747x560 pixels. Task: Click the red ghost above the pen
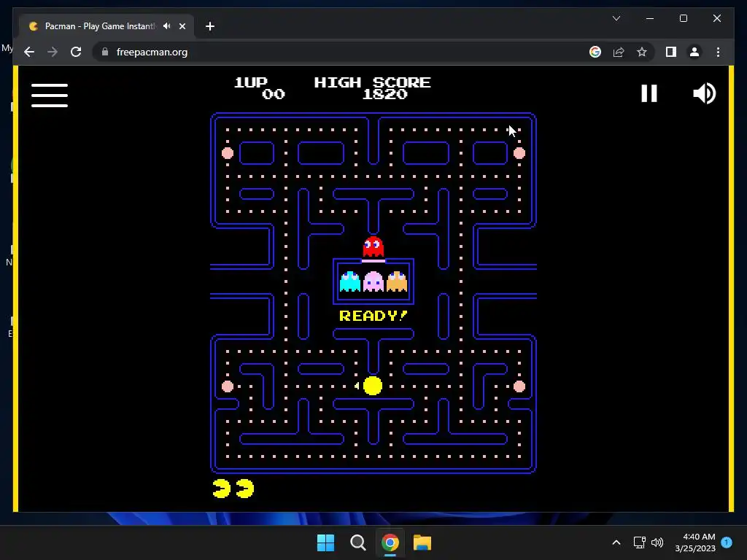373,246
